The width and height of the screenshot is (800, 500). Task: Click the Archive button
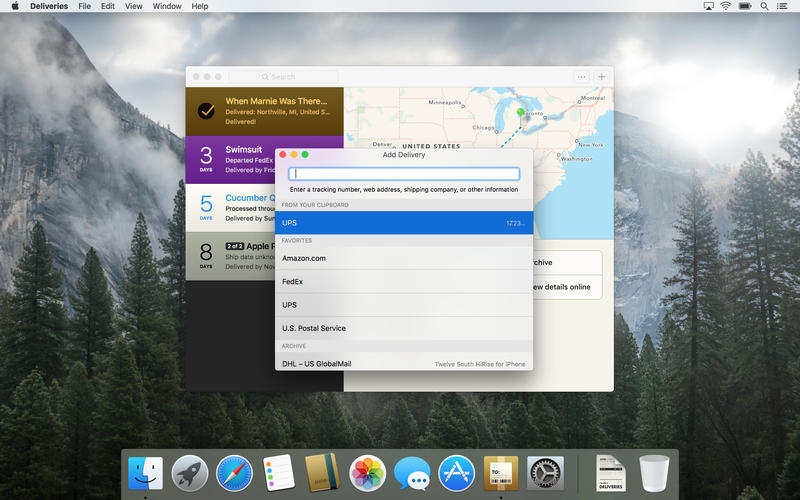click(567, 263)
